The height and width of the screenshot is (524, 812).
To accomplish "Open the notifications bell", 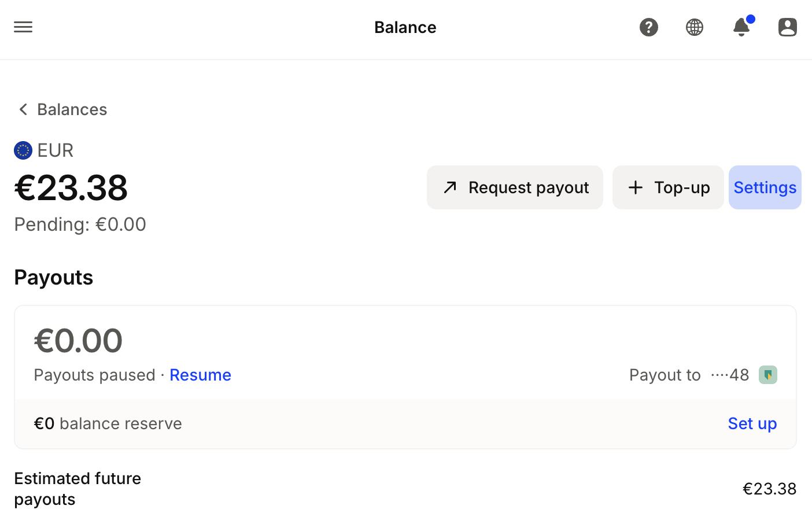I will coord(741,27).
